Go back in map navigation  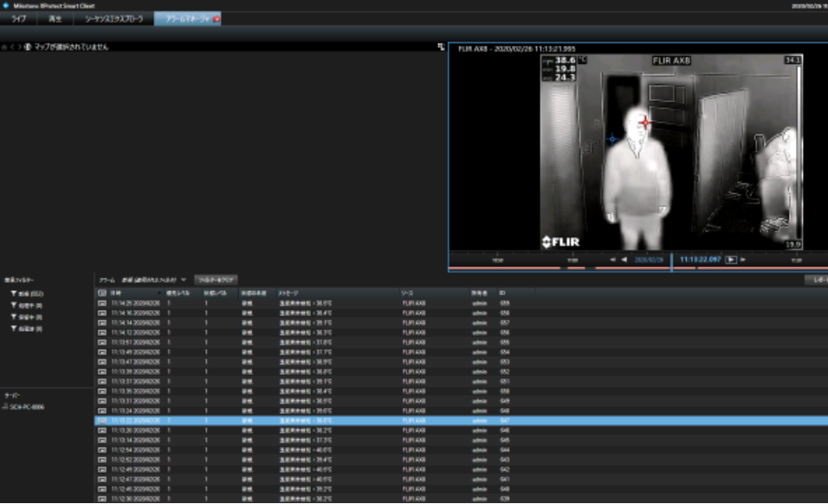12,47
